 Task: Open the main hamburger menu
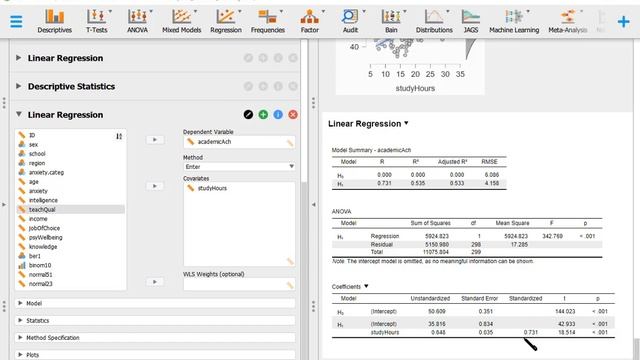point(16,21)
